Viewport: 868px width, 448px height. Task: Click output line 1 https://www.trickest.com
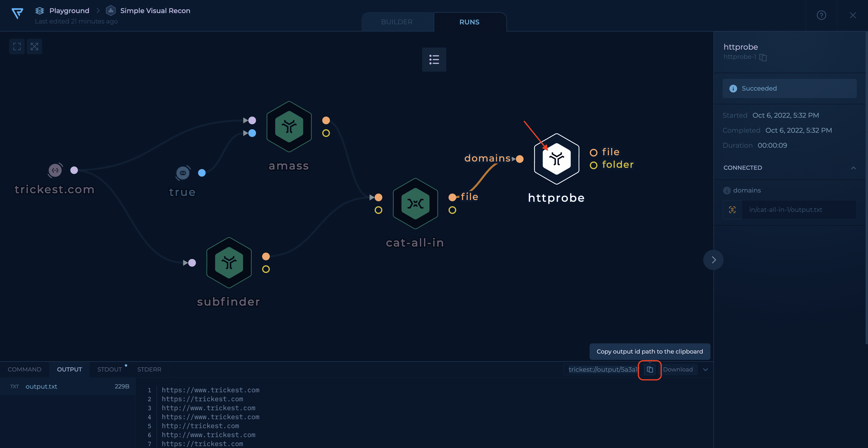pyautogui.click(x=211, y=390)
